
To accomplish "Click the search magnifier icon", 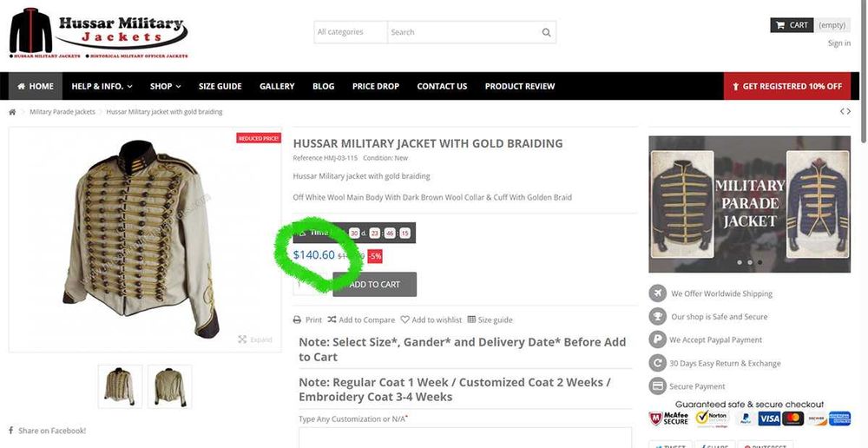I will pyautogui.click(x=546, y=32).
